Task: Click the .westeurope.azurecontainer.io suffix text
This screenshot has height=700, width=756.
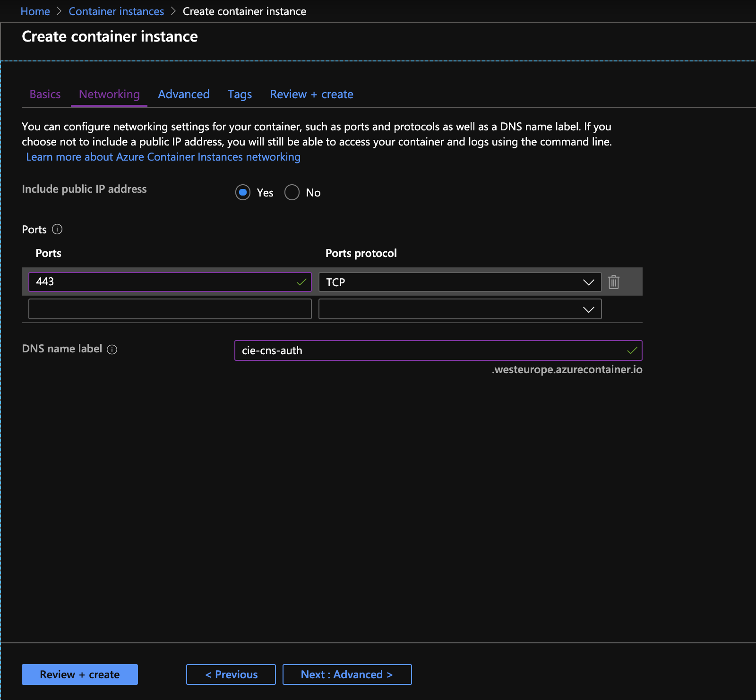Action: [x=567, y=369]
